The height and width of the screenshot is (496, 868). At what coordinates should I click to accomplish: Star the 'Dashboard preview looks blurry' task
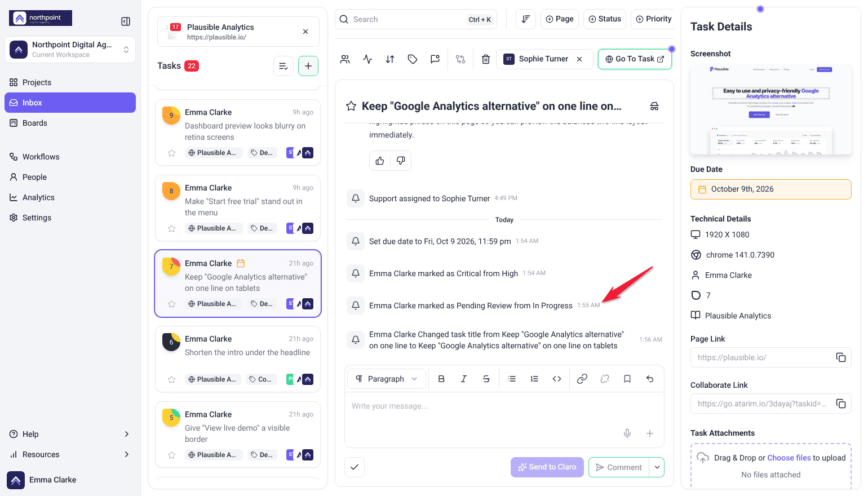(172, 153)
